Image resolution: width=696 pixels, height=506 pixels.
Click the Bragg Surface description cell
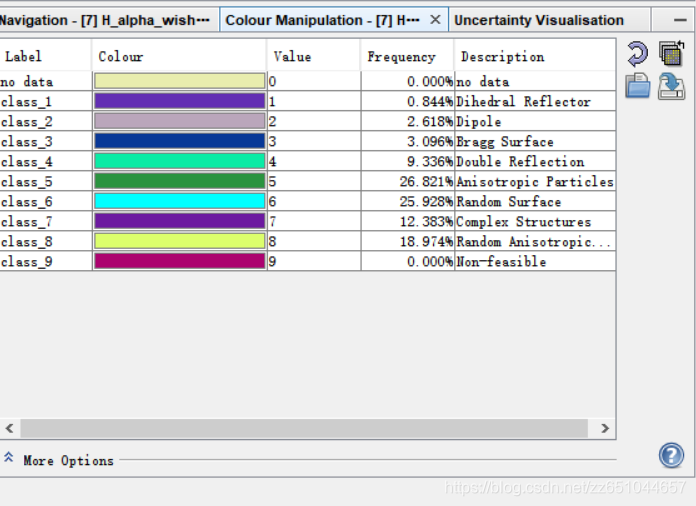(535, 141)
